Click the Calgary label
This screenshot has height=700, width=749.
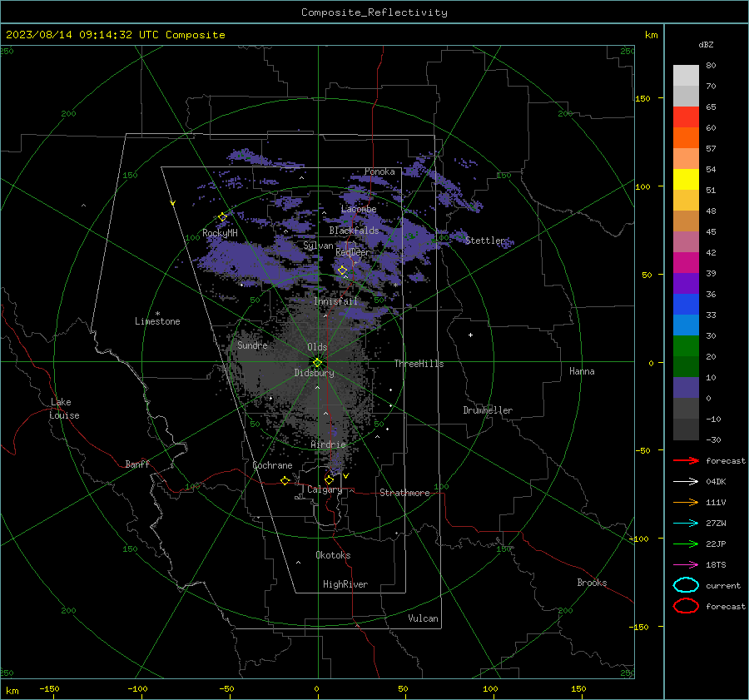click(325, 489)
